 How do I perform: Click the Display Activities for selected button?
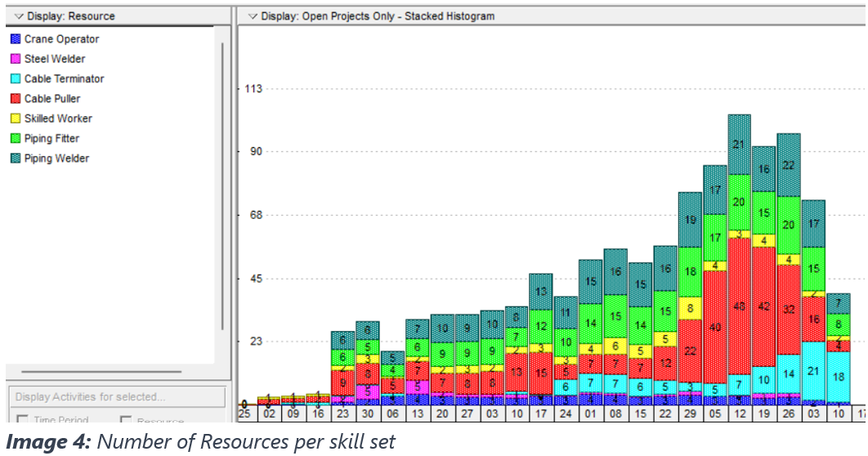[x=115, y=397]
